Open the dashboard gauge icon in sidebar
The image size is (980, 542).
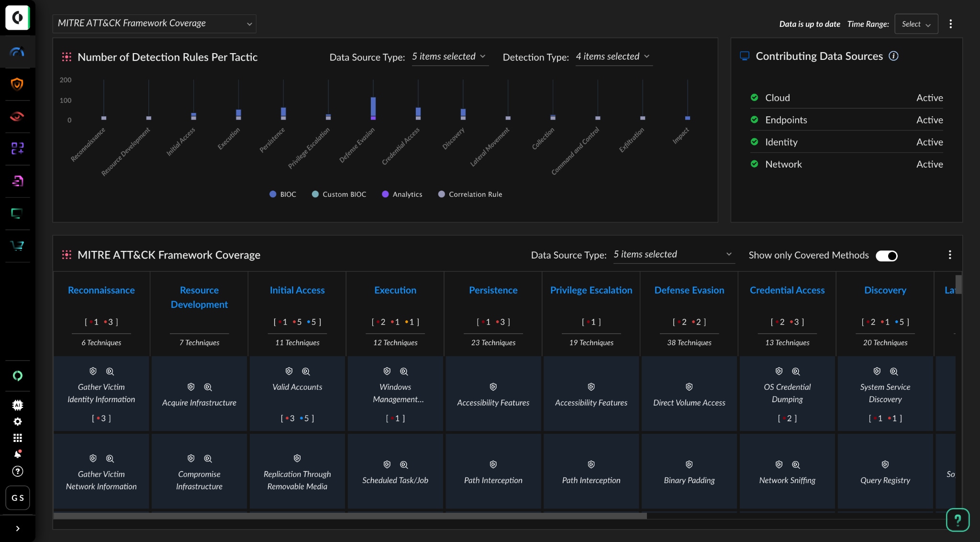[x=17, y=52]
